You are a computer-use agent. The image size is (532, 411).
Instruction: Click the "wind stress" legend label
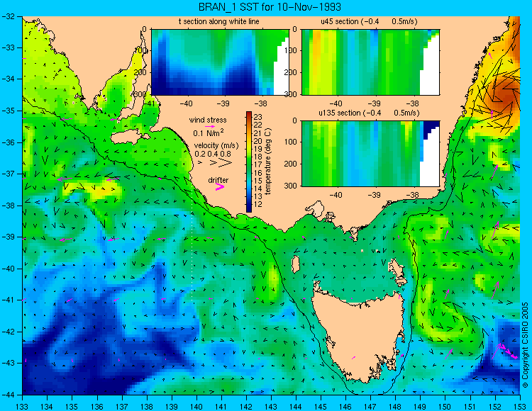208,120
